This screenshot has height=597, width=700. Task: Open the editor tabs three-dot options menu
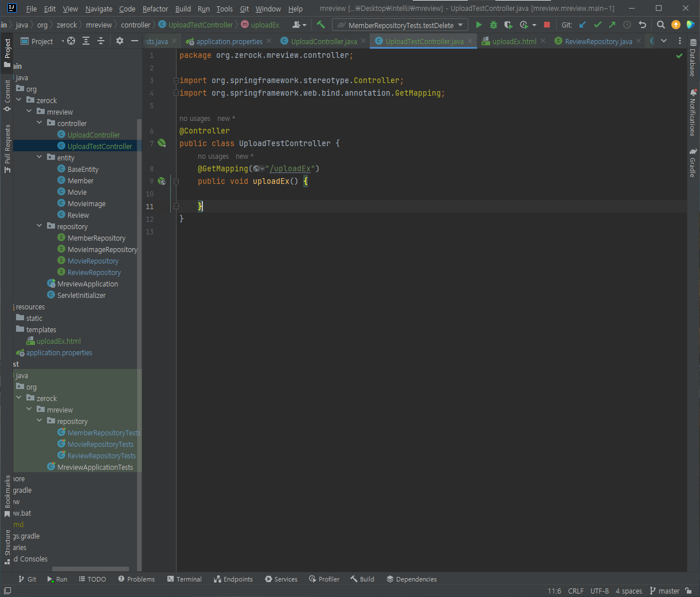(x=680, y=41)
